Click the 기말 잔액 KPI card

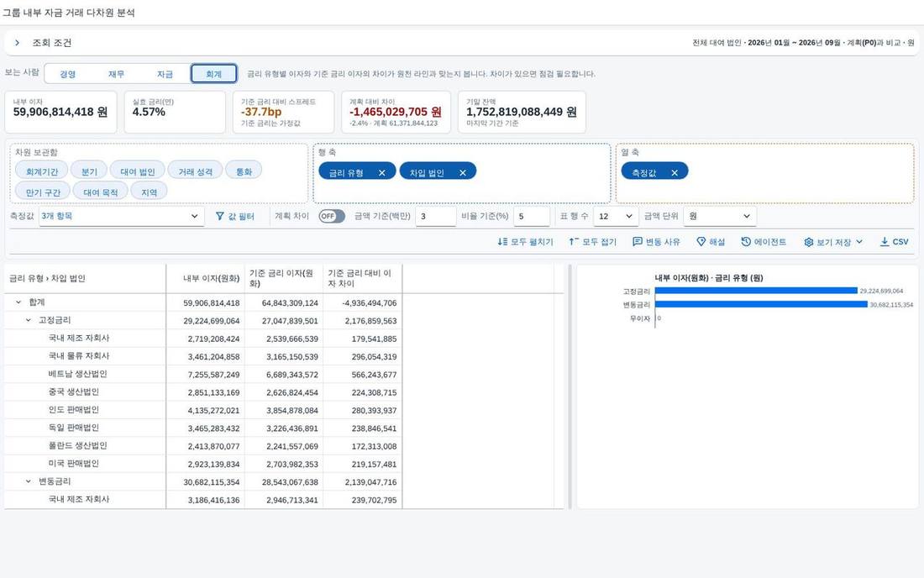522,112
